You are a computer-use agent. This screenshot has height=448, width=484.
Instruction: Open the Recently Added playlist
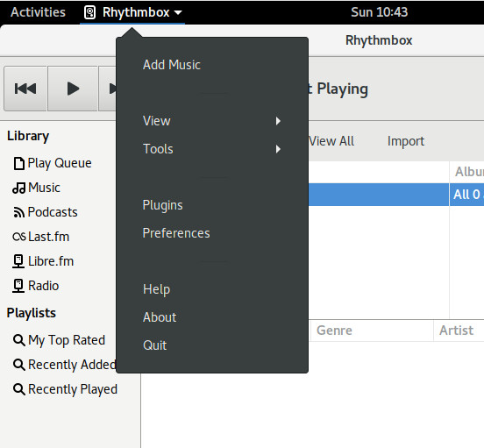coord(64,365)
